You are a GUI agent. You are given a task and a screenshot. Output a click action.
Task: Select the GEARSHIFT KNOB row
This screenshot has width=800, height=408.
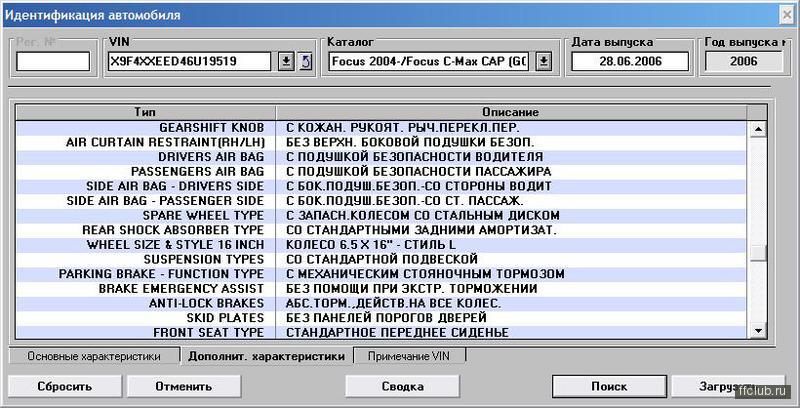click(x=381, y=128)
